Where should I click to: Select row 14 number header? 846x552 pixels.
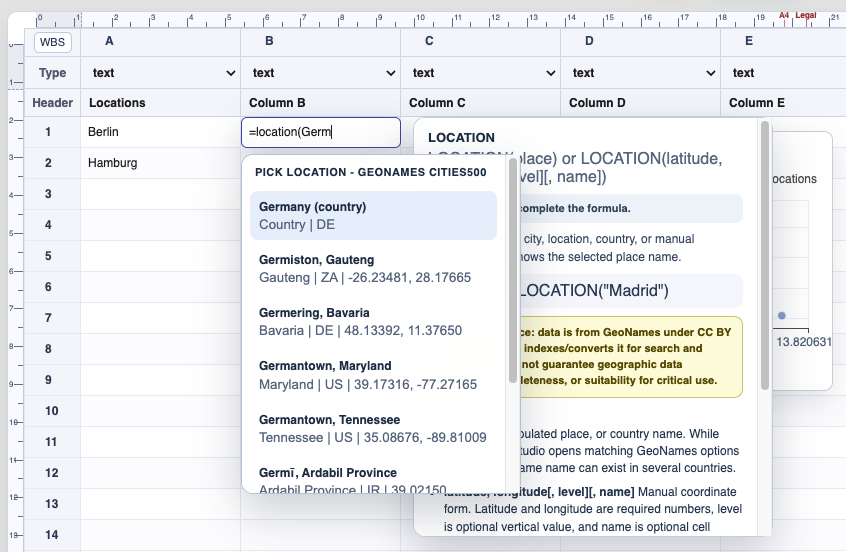tap(51, 535)
